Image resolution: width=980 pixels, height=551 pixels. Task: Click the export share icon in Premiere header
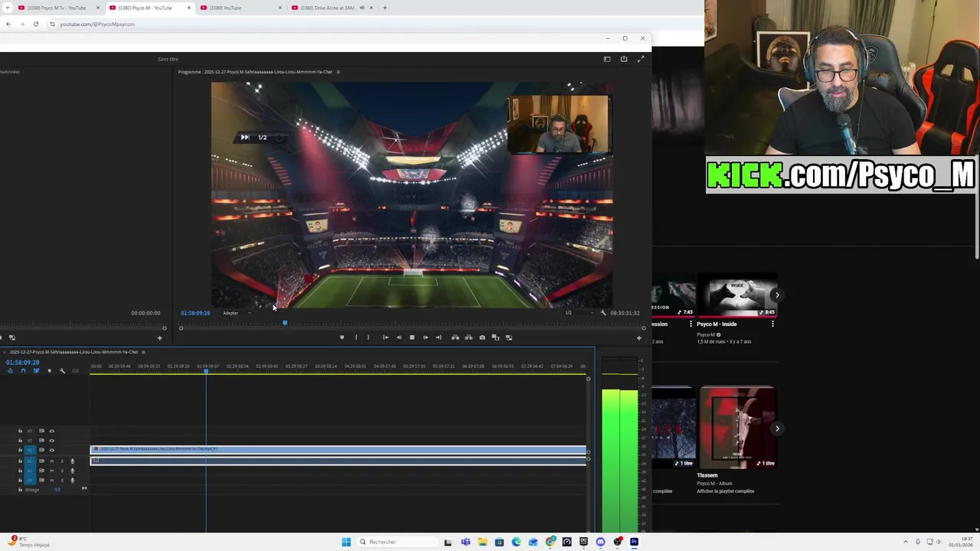(x=624, y=59)
